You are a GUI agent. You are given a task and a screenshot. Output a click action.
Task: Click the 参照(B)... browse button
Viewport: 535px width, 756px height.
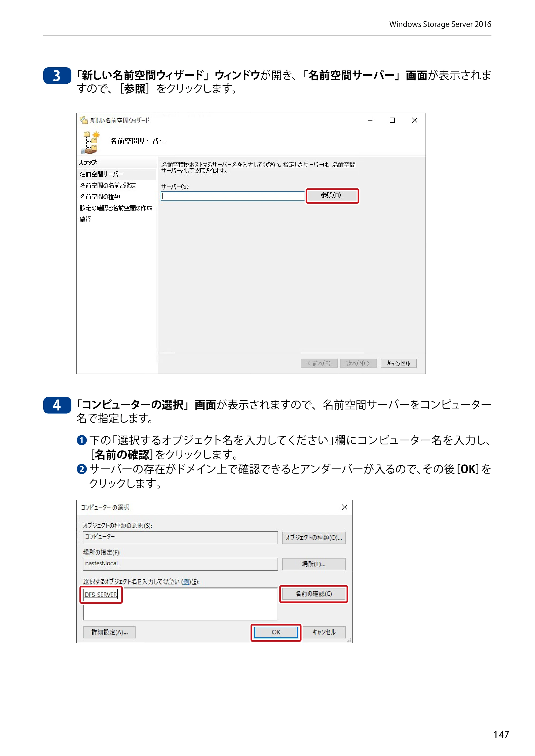point(332,196)
